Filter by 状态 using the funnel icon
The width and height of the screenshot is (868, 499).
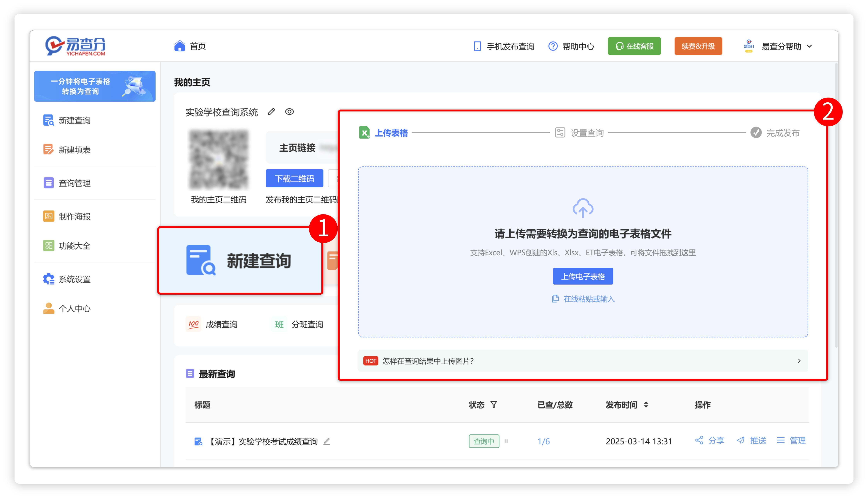(x=494, y=405)
